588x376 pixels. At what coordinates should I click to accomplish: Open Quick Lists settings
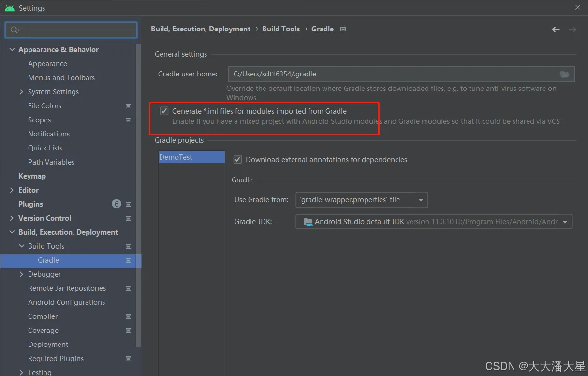pyautogui.click(x=45, y=148)
